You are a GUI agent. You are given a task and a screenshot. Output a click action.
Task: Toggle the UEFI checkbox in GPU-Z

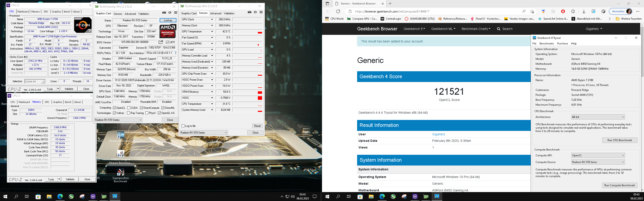pyautogui.click(x=167, y=42)
